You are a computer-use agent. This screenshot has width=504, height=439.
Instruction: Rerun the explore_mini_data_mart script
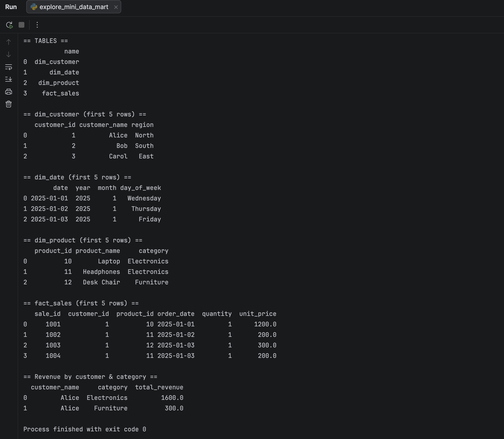coord(9,25)
